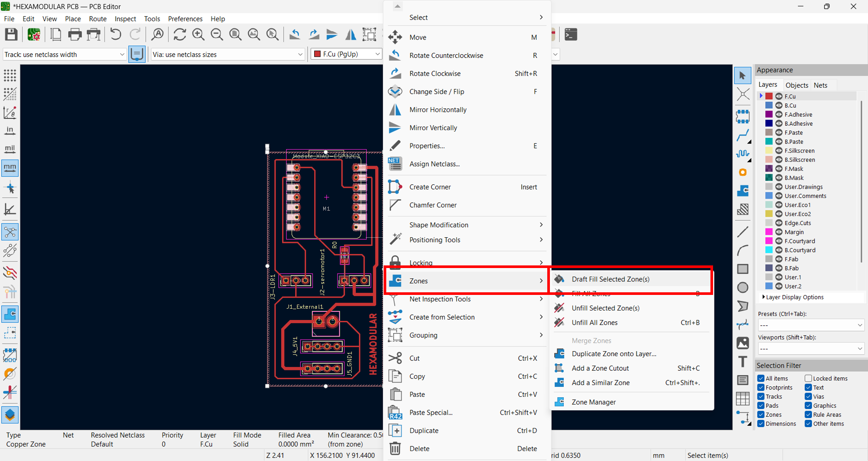Open the Presets dropdown

coord(810,325)
